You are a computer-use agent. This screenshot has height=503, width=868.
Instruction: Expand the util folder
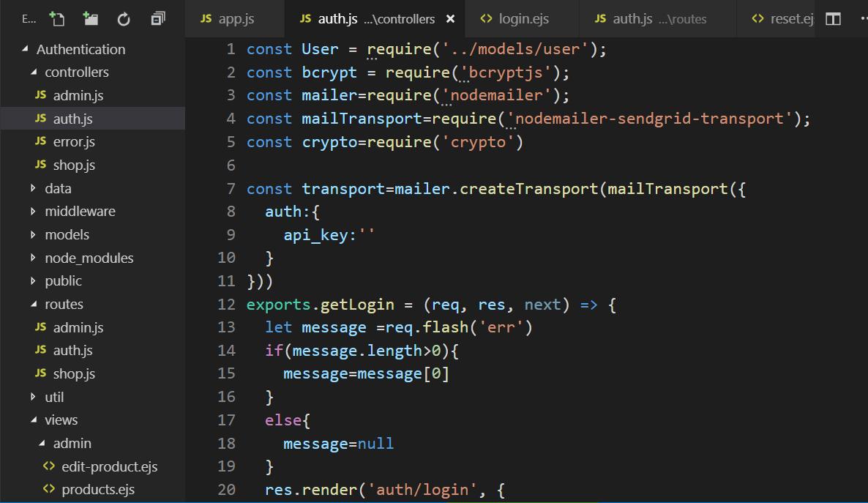point(33,397)
